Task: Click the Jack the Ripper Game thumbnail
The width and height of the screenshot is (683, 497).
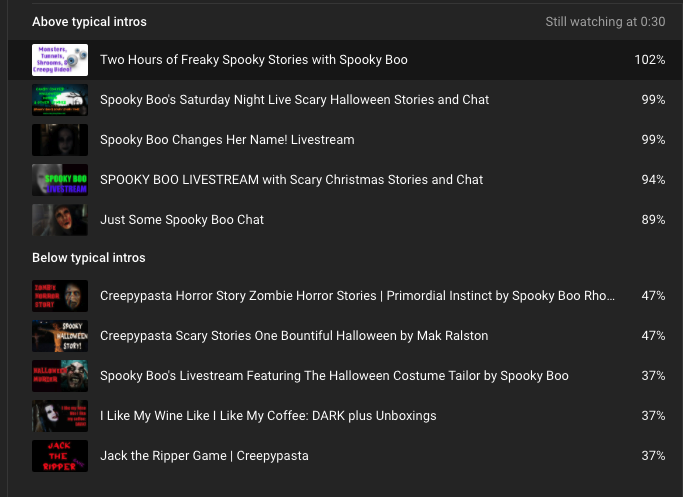Action: (60, 456)
